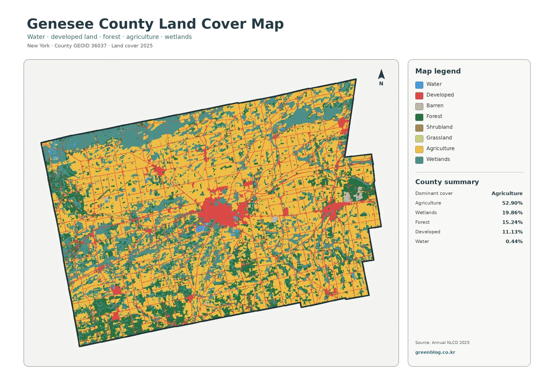Click the 'Agriculture' row label in County summary
554x392 pixels.
[x=428, y=203]
